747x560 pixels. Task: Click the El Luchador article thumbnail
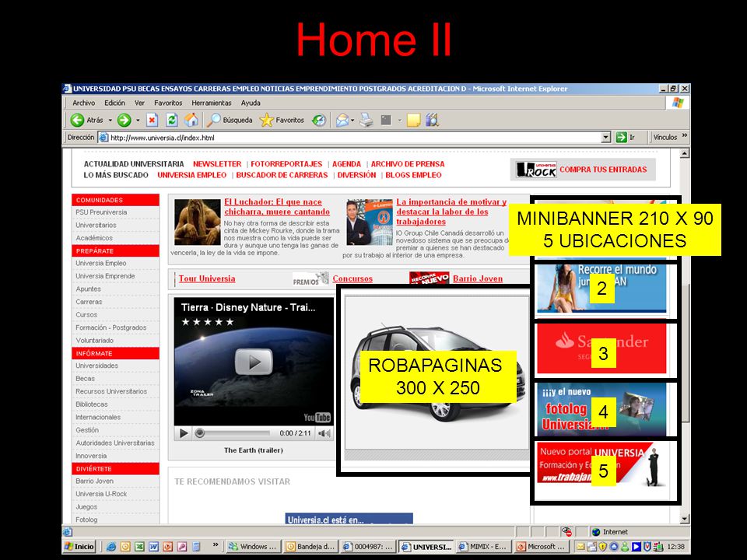point(197,222)
